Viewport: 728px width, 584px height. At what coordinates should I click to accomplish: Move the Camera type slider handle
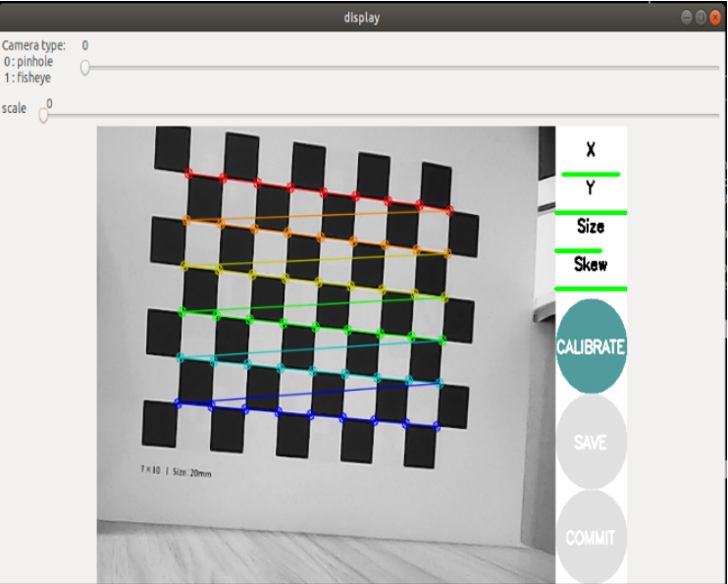pos(84,68)
